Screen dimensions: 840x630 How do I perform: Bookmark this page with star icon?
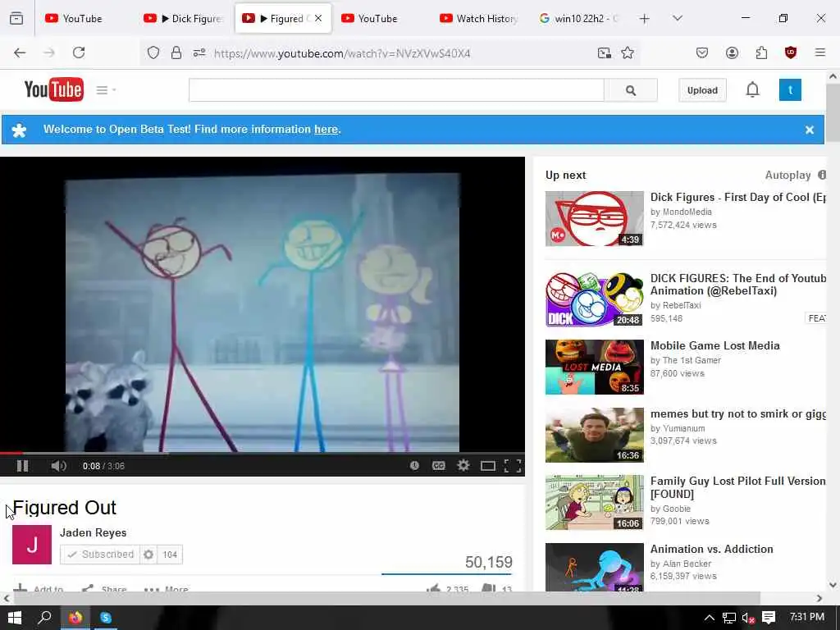[628, 52]
